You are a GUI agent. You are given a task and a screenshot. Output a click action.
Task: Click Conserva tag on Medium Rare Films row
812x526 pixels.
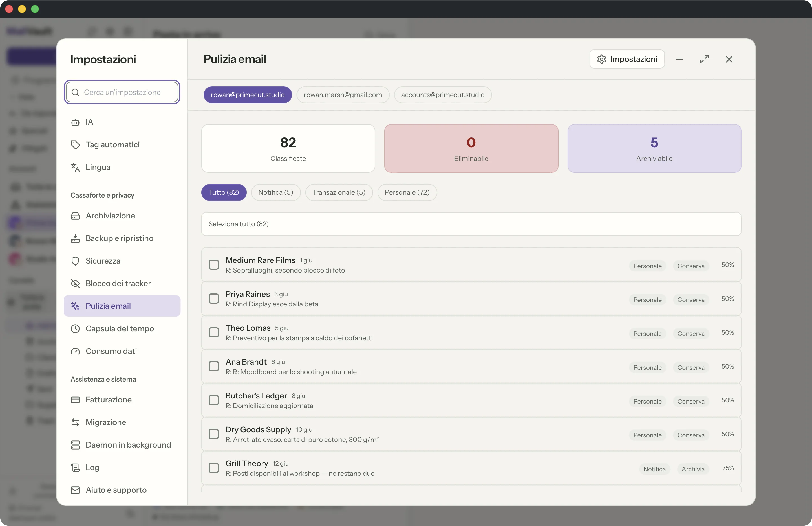point(690,265)
